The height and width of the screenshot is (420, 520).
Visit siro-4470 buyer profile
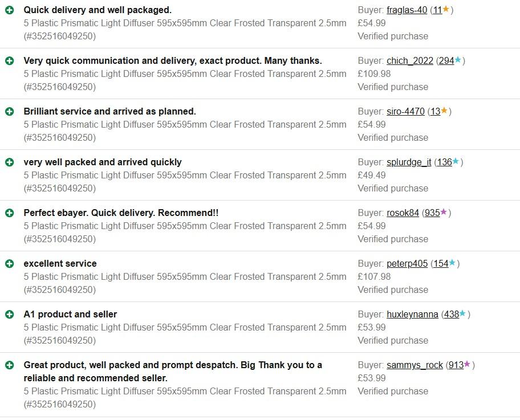tap(405, 112)
